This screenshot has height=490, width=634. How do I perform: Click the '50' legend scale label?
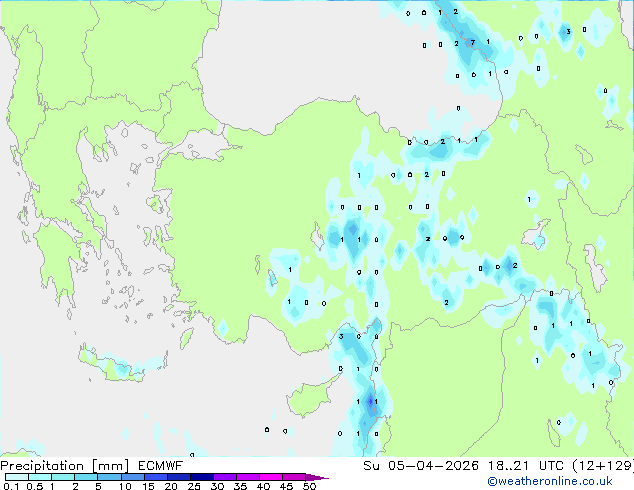pos(309,486)
